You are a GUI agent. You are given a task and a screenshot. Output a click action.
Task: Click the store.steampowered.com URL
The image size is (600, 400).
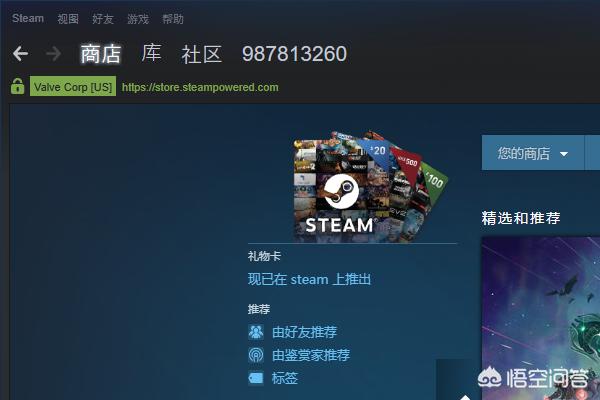(200, 87)
